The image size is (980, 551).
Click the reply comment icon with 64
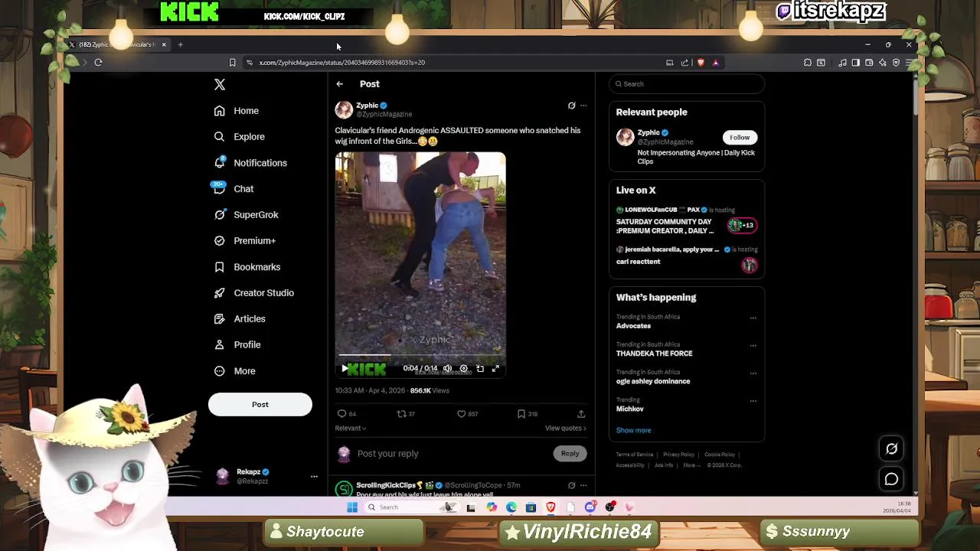347,414
